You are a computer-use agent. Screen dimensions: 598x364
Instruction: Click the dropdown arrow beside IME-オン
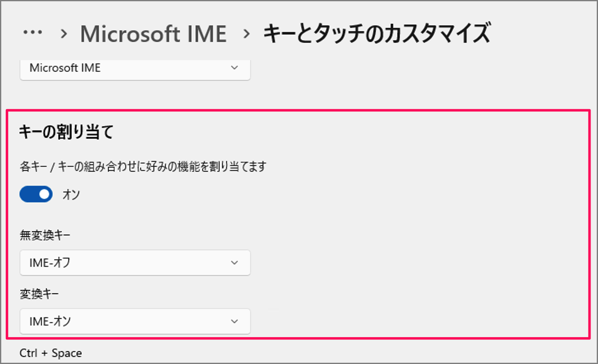234,321
